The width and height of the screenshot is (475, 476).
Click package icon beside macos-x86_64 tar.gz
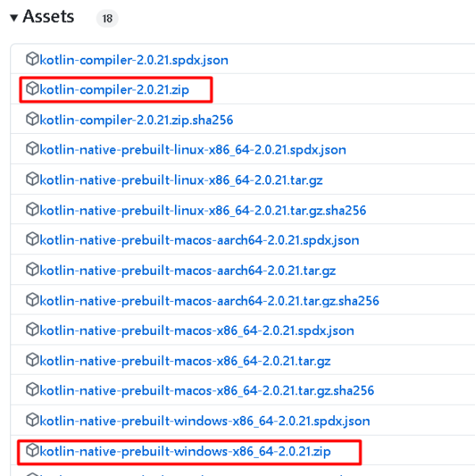(x=32, y=360)
